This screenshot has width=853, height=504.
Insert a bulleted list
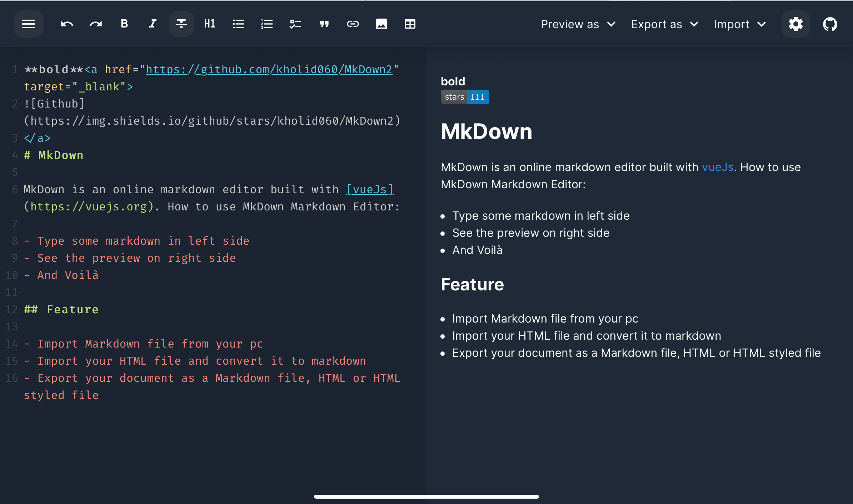coord(238,24)
